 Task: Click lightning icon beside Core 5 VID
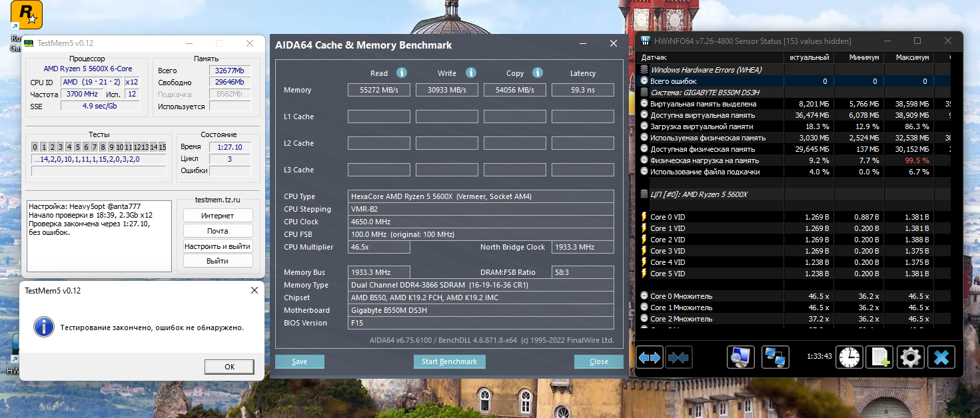[x=644, y=274]
